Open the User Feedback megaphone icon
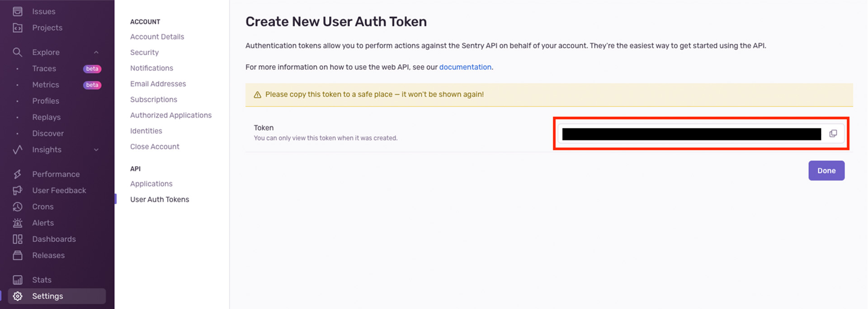The height and width of the screenshot is (309, 868). 18,191
